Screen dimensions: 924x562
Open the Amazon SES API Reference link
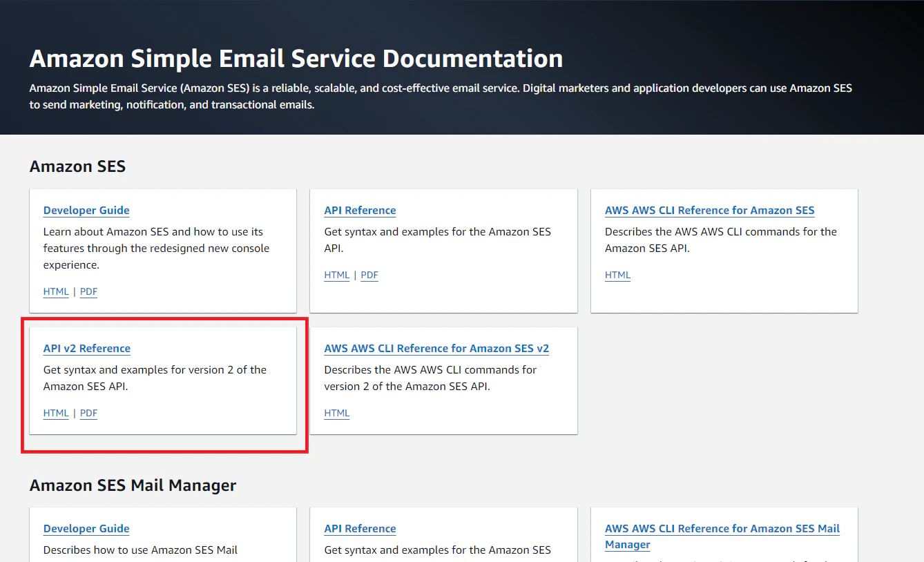click(360, 211)
